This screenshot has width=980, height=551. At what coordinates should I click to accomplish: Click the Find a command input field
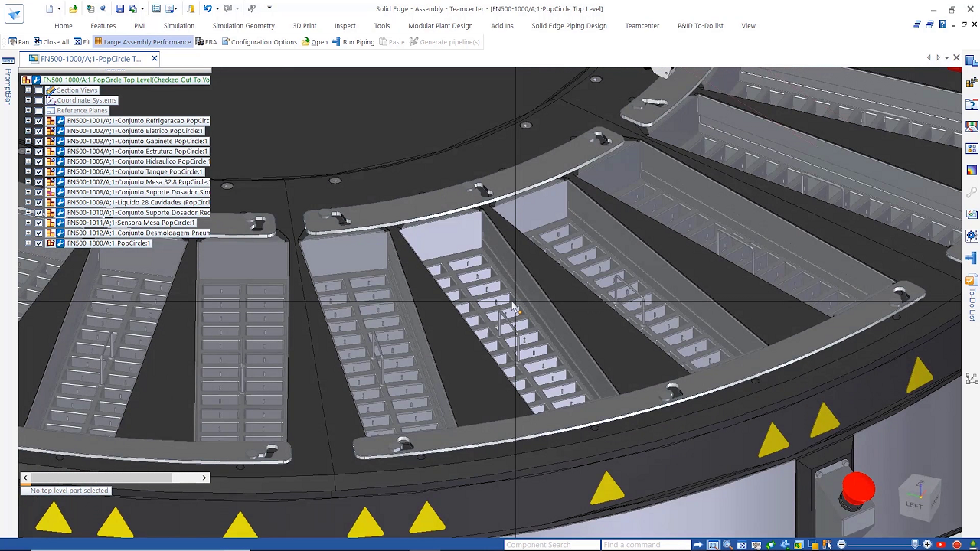point(645,545)
